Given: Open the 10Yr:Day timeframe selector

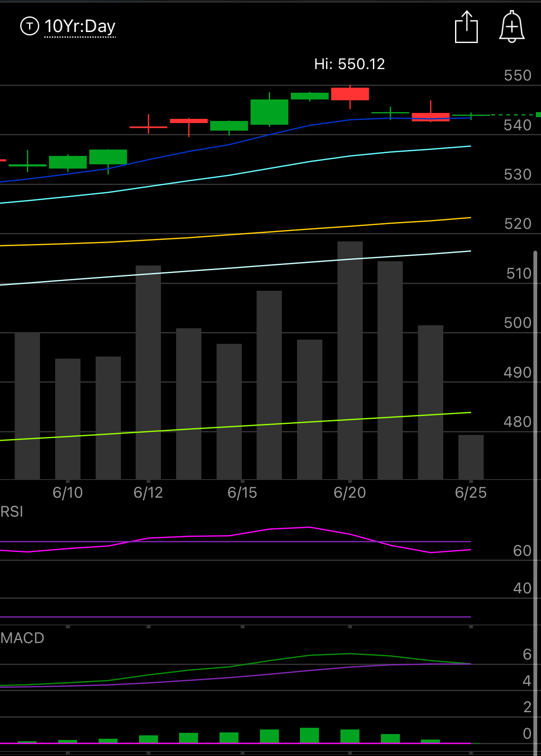Looking at the screenshot, I should click(x=80, y=27).
